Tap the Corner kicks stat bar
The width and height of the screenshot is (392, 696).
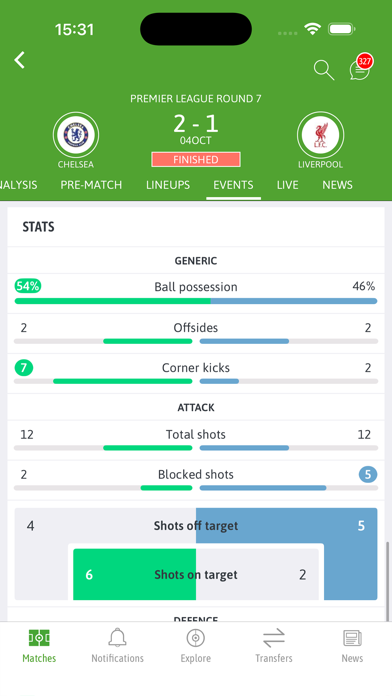[x=196, y=381]
